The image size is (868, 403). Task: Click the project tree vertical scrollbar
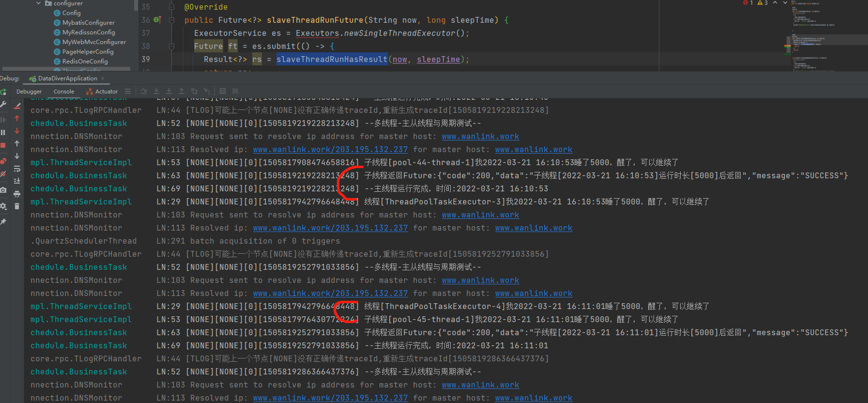[x=136, y=6]
